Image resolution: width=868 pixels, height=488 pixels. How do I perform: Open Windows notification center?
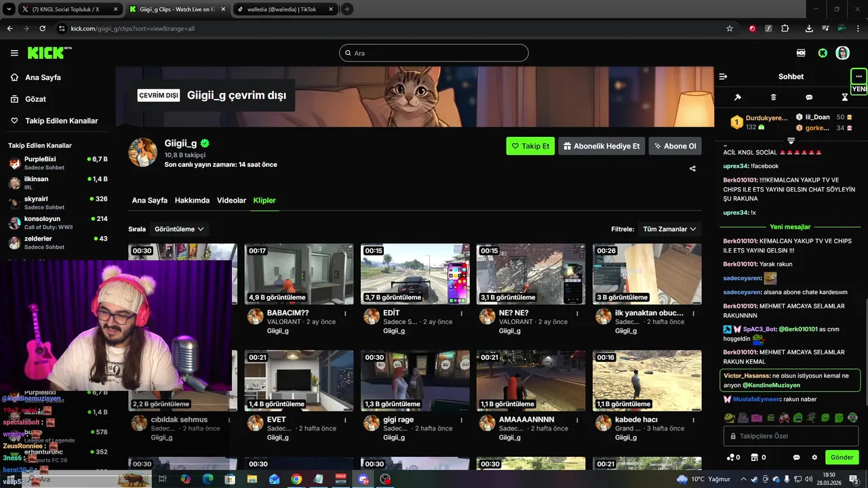click(x=854, y=479)
